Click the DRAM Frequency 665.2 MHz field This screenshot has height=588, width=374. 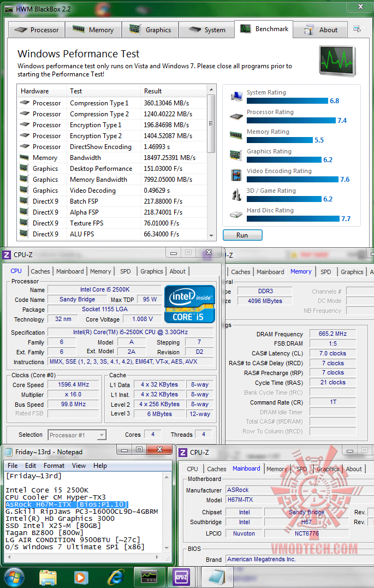click(x=333, y=334)
